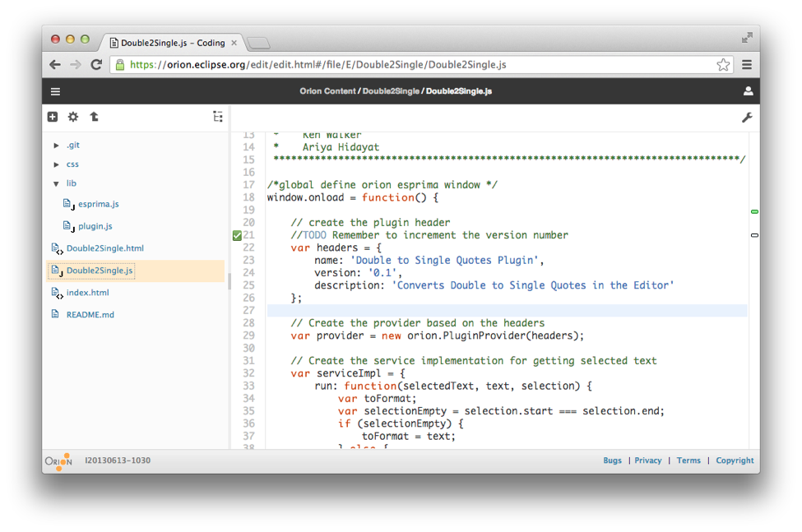
Task: Open the Terms footer link
Action: 688,460
